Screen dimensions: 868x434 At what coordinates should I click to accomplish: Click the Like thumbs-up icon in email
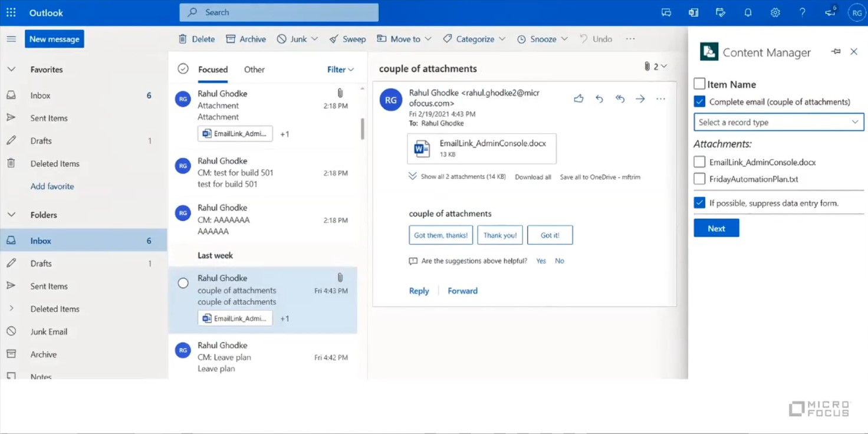578,99
